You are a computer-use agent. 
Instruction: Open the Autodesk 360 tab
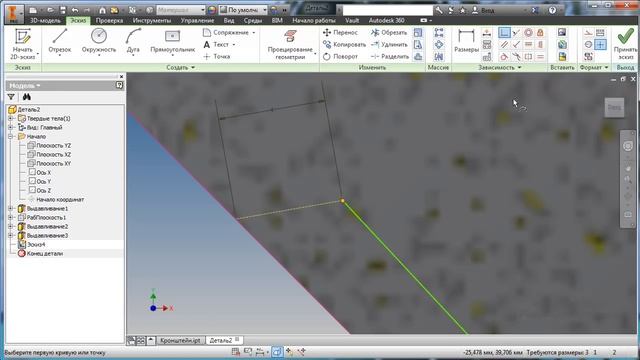[387, 20]
